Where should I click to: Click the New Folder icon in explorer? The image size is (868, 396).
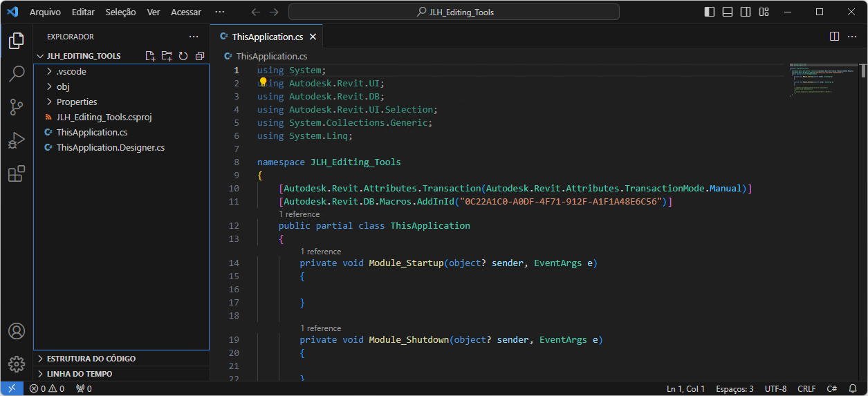[167, 56]
